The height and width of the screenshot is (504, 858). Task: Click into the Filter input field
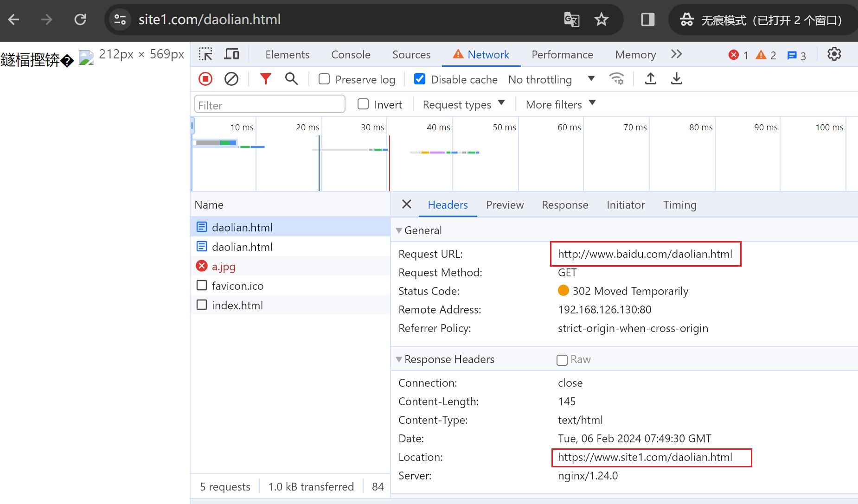point(270,105)
